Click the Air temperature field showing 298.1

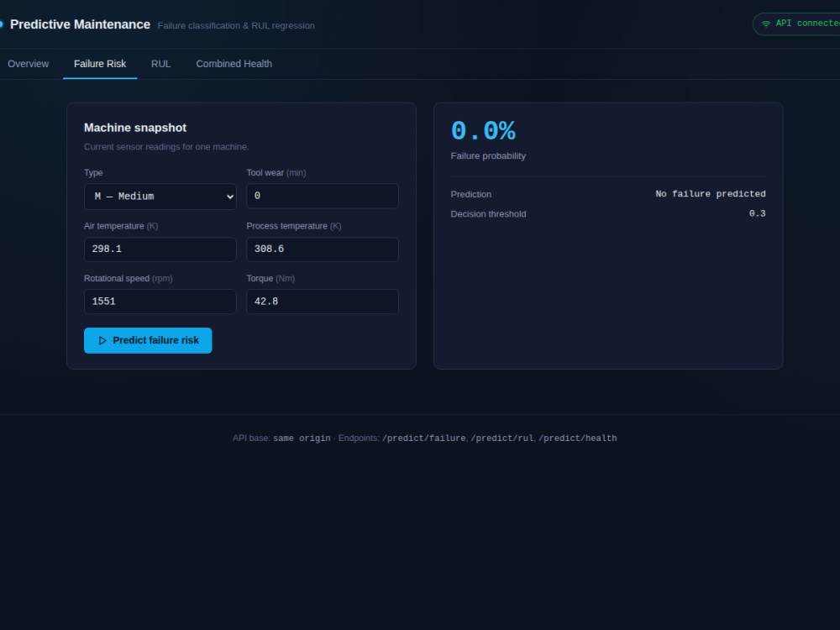(160, 249)
